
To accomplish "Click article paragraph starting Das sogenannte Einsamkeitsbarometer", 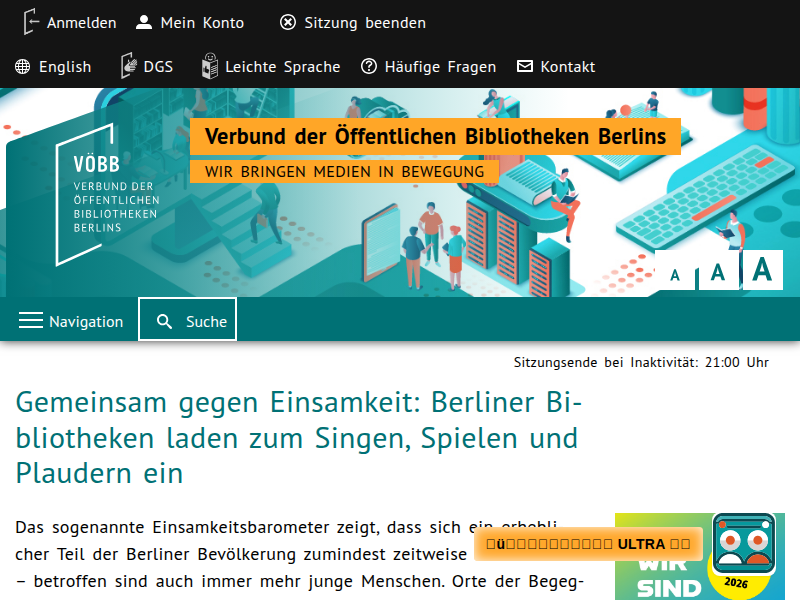I will point(299,557).
